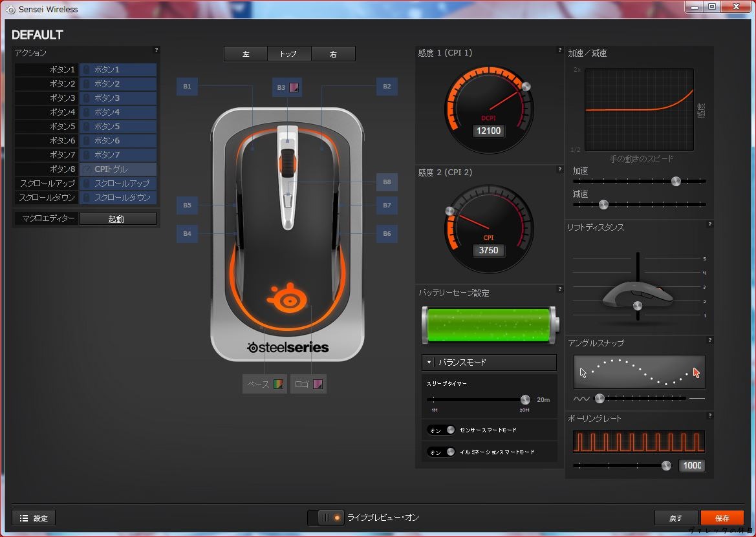This screenshot has height=537, width=756.
Task: Click the CPI 2 dial knob
Action: pos(449,211)
